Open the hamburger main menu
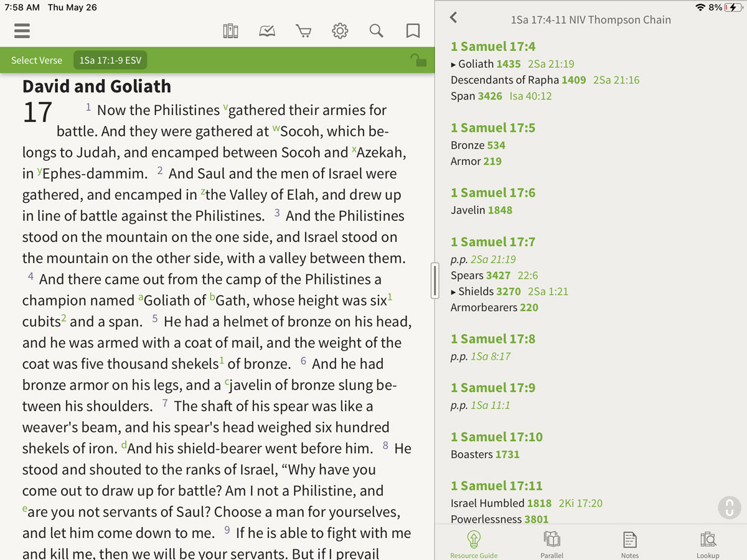The height and width of the screenshot is (560, 747). [x=22, y=30]
